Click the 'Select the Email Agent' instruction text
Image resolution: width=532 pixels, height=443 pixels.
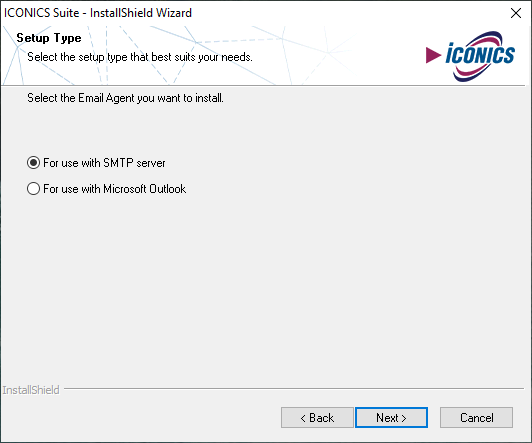click(x=125, y=98)
